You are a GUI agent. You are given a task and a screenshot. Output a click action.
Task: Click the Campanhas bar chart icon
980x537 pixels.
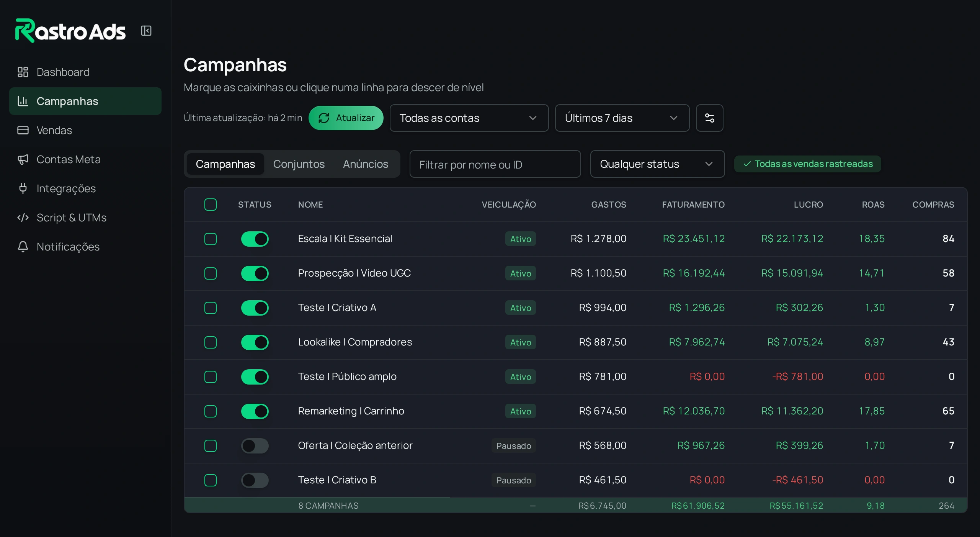click(x=23, y=101)
